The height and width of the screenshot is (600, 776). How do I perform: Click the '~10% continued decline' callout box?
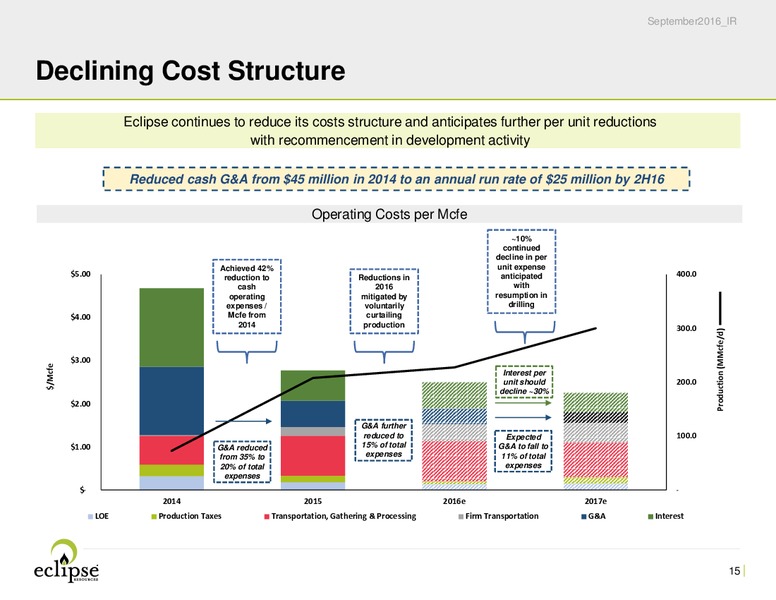coord(521,271)
